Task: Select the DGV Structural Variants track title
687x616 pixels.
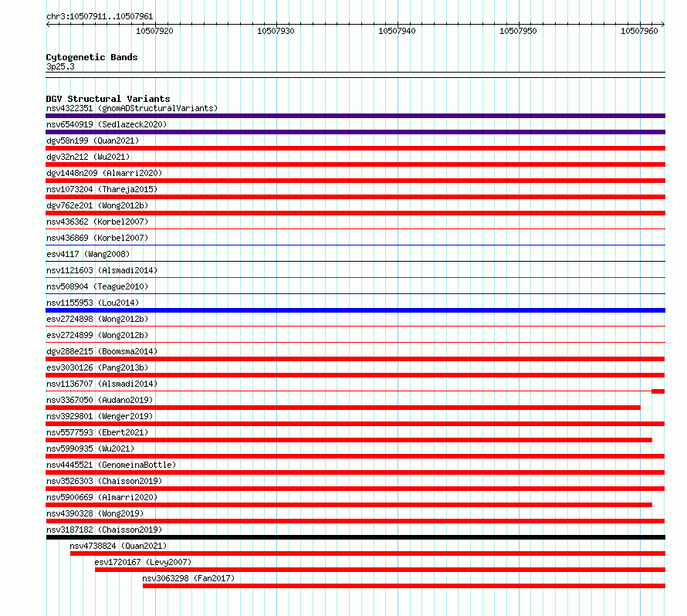Action: tap(108, 99)
